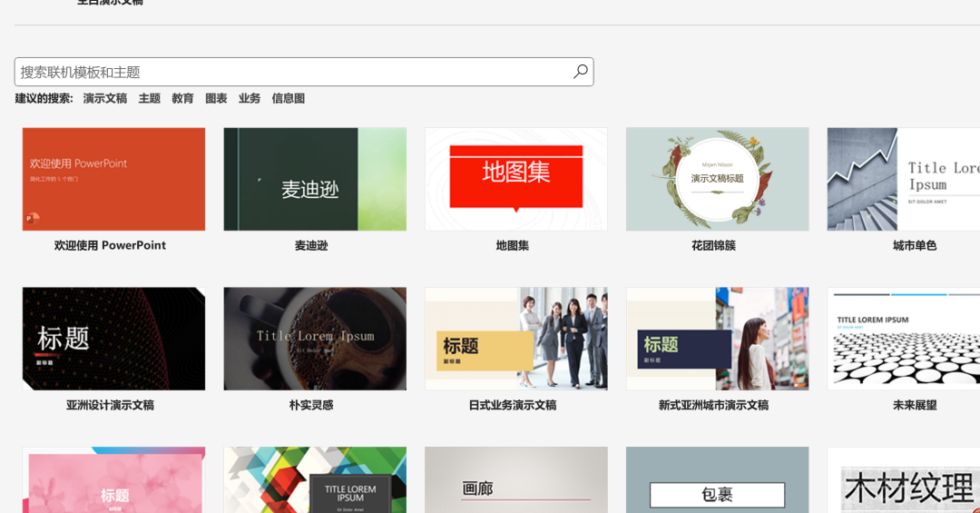Screen dimensions: 980x513
Task: Click the 建议的搜索 label
Action: pos(44,98)
